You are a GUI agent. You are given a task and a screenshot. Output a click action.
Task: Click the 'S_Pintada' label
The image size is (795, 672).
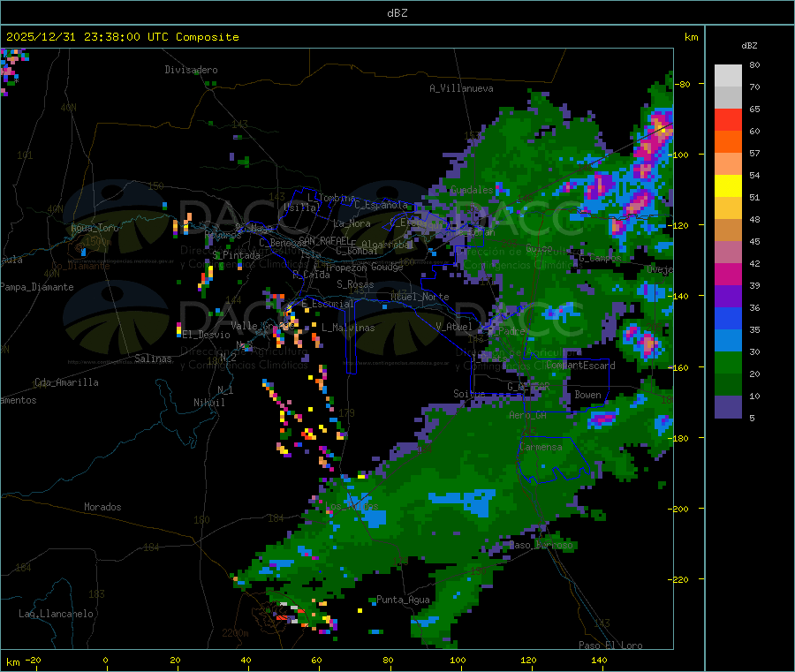pos(236,255)
